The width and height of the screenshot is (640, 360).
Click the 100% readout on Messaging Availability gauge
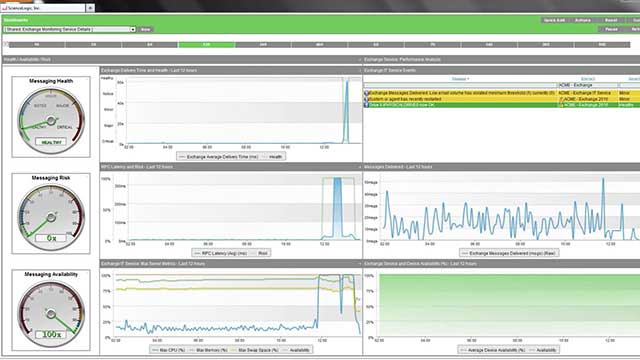click(51, 334)
